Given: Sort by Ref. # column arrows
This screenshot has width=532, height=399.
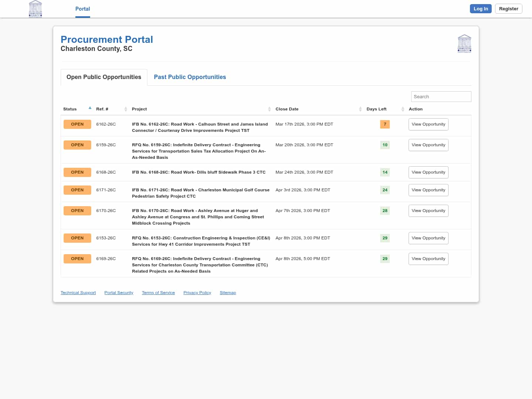Looking at the screenshot, I should 126,109.
